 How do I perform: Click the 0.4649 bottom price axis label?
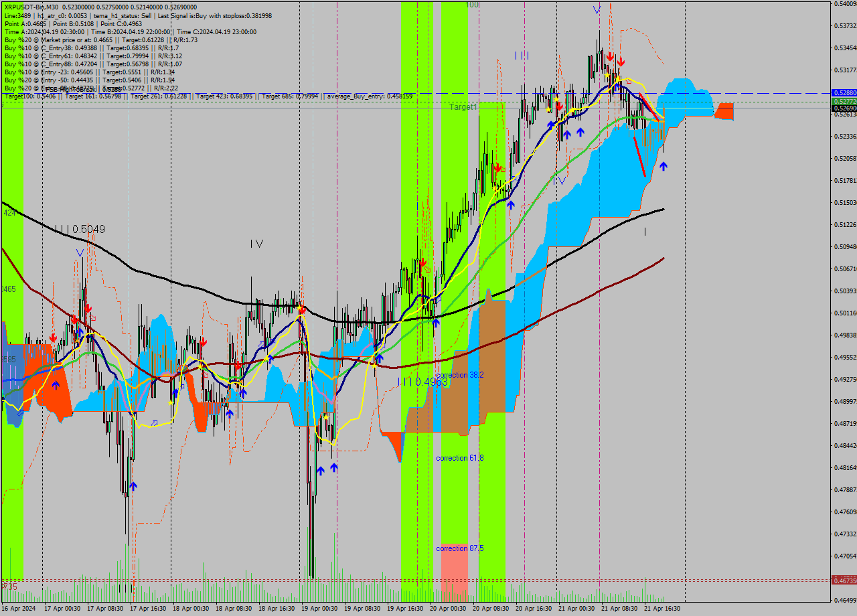[845, 600]
